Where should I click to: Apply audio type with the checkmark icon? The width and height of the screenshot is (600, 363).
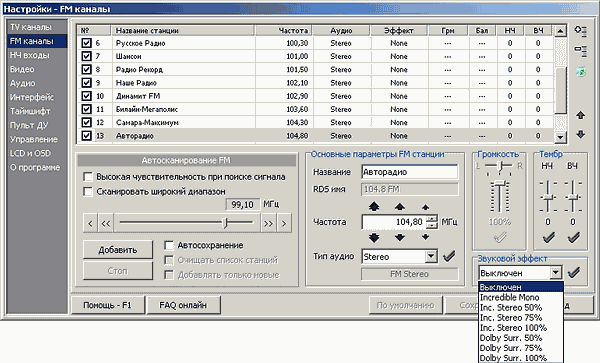[449, 256]
